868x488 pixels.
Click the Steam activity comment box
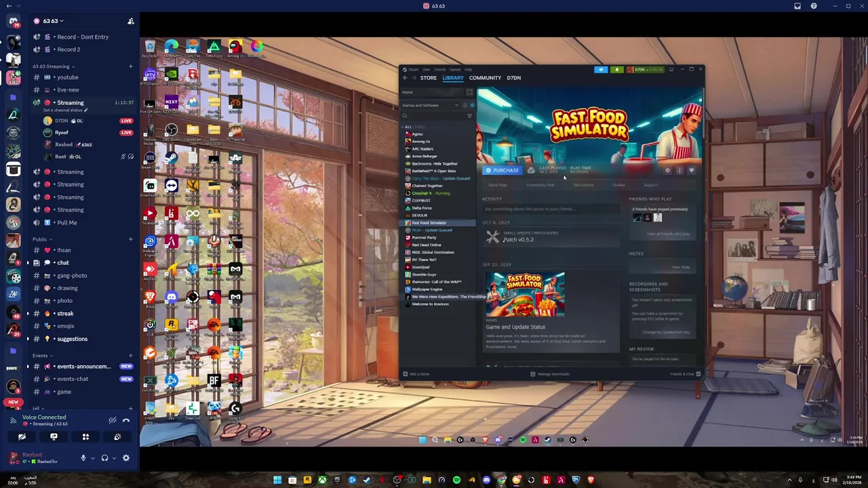[x=549, y=209]
